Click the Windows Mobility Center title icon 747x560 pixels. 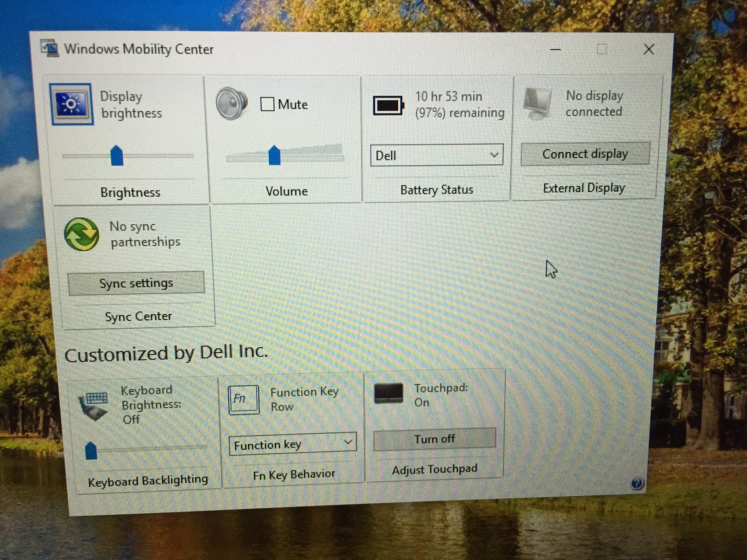point(49,48)
